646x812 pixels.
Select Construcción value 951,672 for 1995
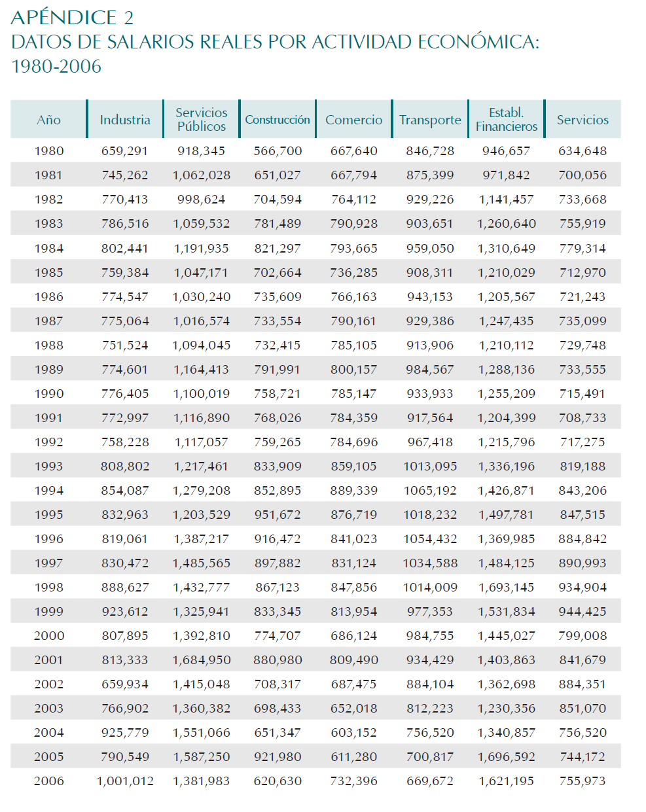pyautogui.click(x=278, y=515)
